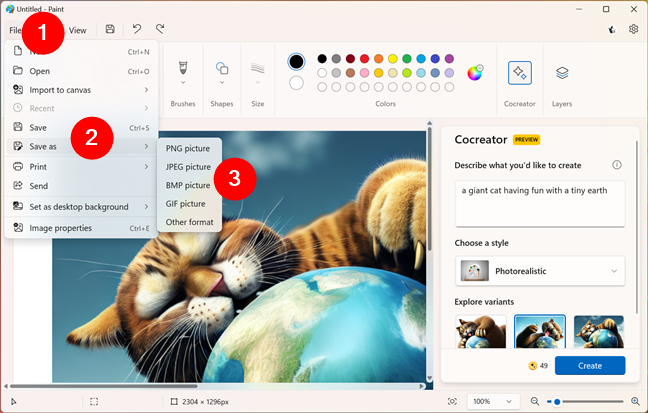Click the Undo arrow icon
This screenshot has height=413, width=648.
click(x=137, y=29)
